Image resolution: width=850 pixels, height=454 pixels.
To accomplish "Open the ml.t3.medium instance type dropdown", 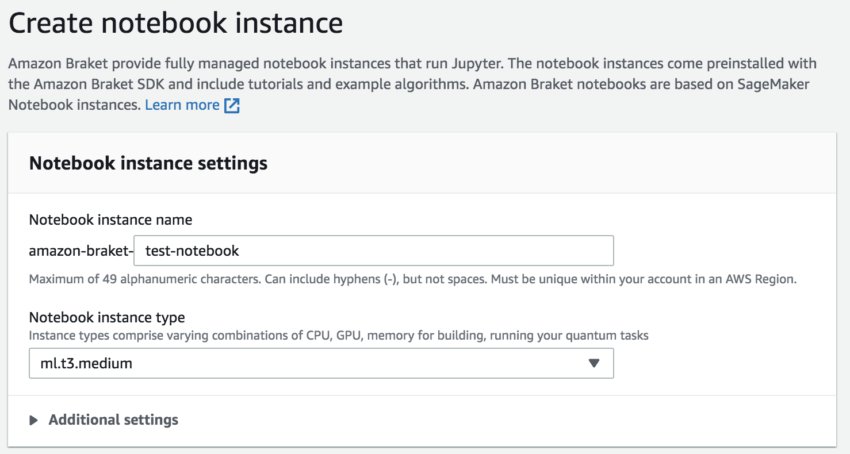I will pyautogui.click(x=321, y=363).
